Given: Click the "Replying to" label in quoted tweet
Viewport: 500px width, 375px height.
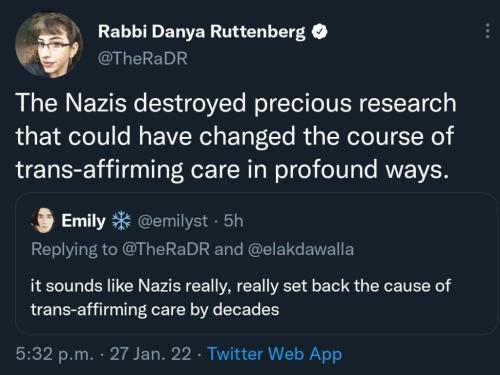Looking at the screenshot, I should pyautogui.click(x=74, y=249).
